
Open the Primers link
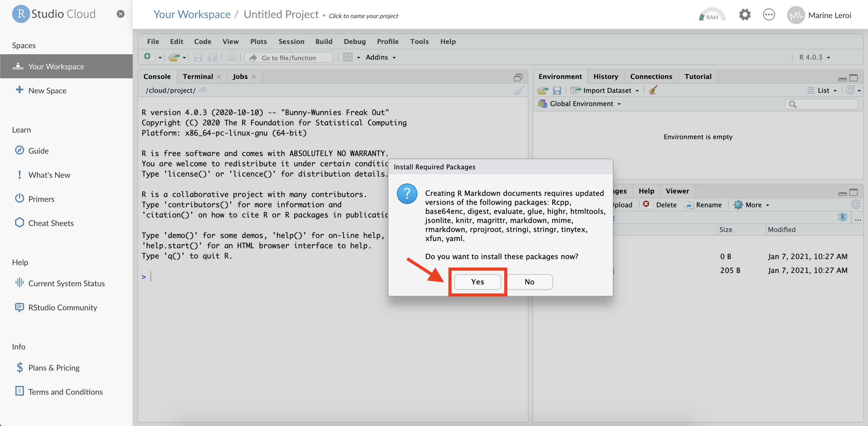tap(35, 199)
